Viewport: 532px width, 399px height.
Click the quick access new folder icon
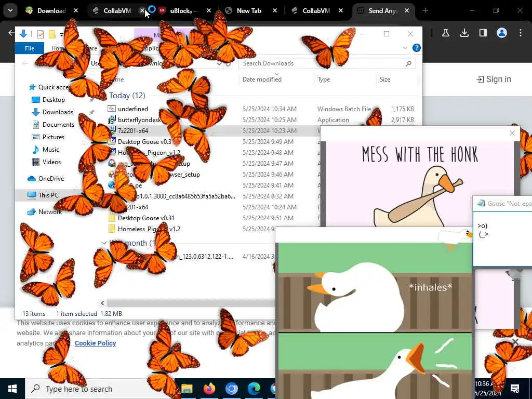tap(52, 34)
